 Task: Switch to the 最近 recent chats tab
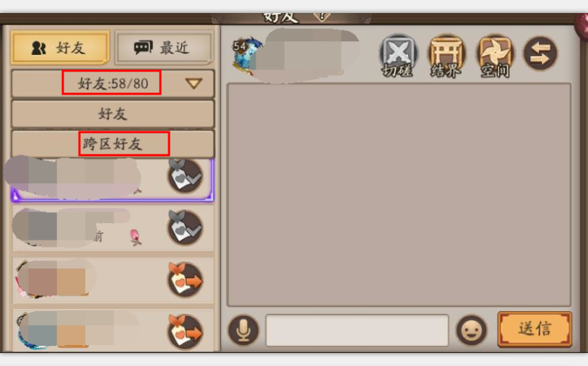coord(163,48)
